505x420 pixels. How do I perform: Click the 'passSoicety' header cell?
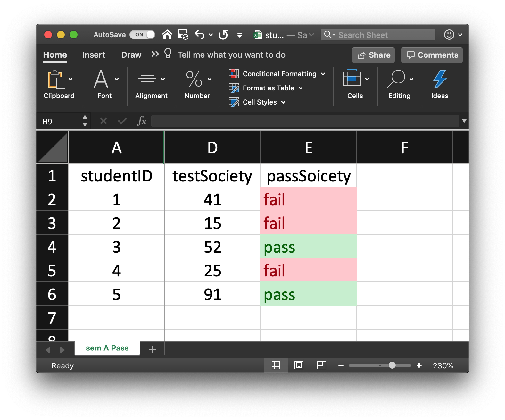point(309,176)
